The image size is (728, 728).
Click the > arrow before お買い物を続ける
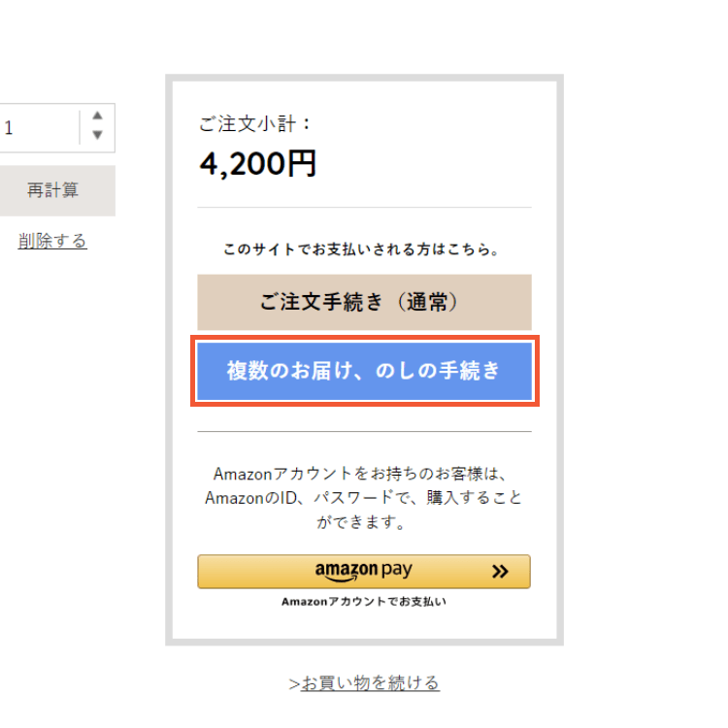pyautogui.click(x=294, y=684)
